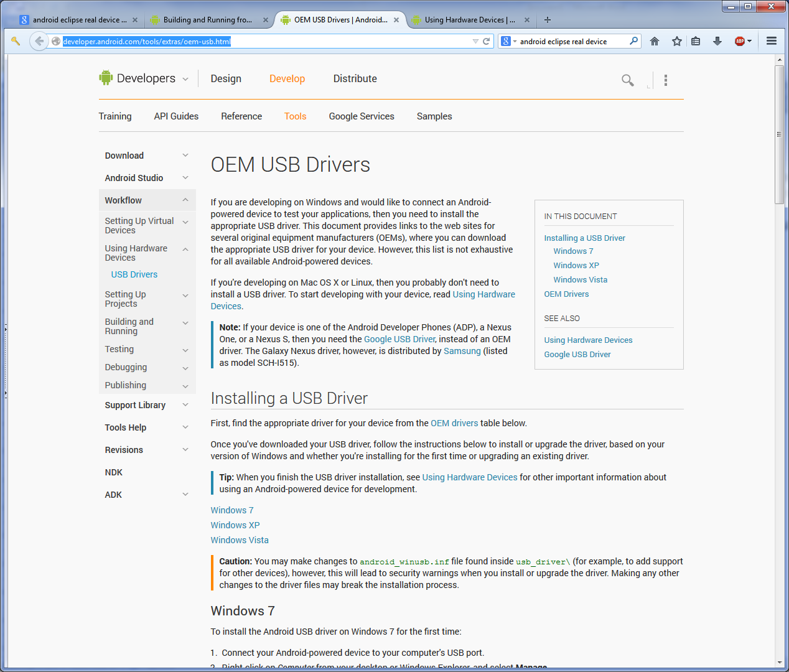Click the key icon left of back button
This screenshot has width=789, height=672.
16,41
